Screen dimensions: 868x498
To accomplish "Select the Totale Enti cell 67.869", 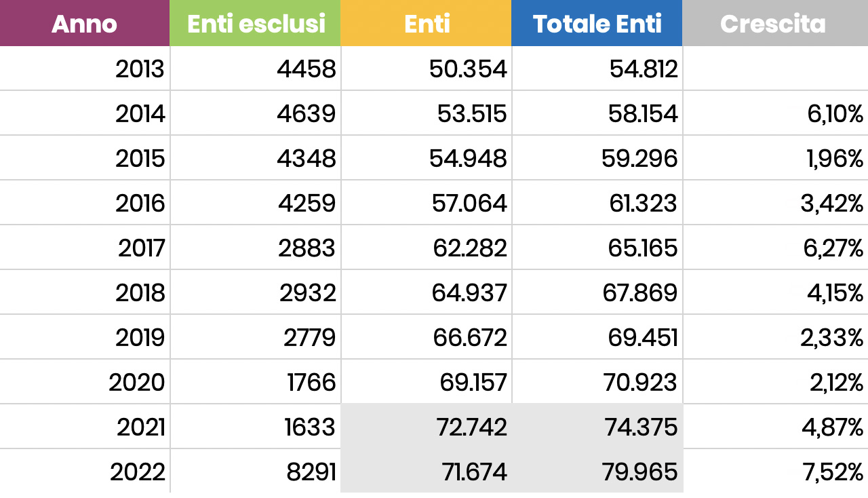I will [x=639, y=293].
